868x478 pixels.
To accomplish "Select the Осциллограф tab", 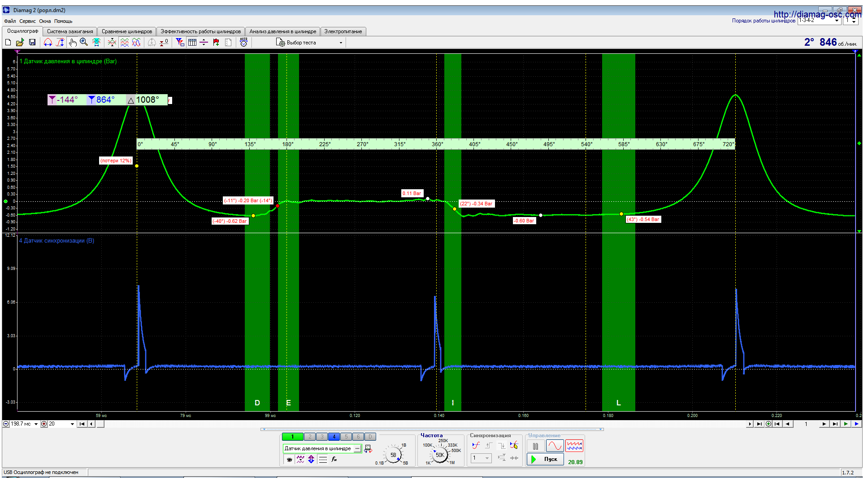I will coord(22,31).
